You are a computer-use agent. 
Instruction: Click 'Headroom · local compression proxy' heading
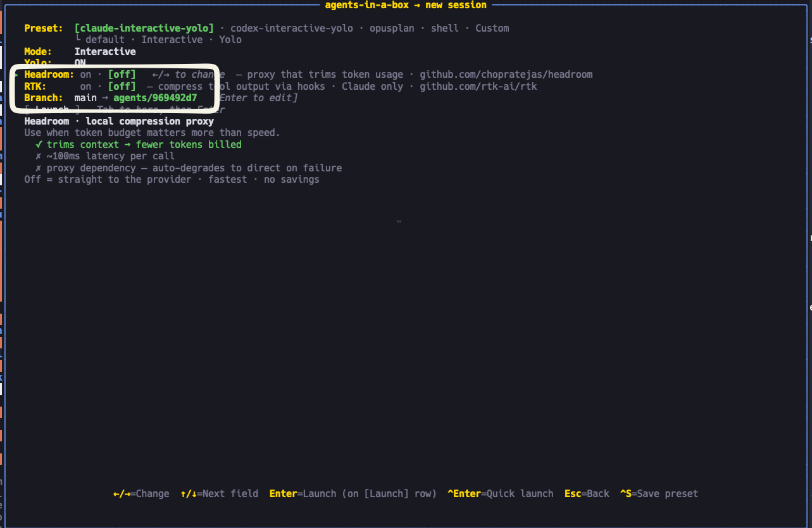click(119, 121)
